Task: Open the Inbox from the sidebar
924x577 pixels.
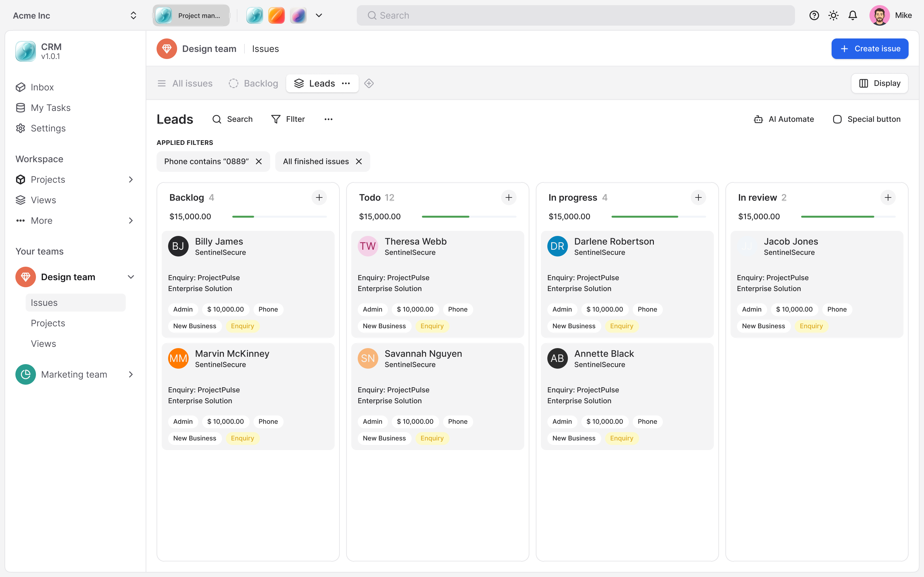Action: [42, 87]
